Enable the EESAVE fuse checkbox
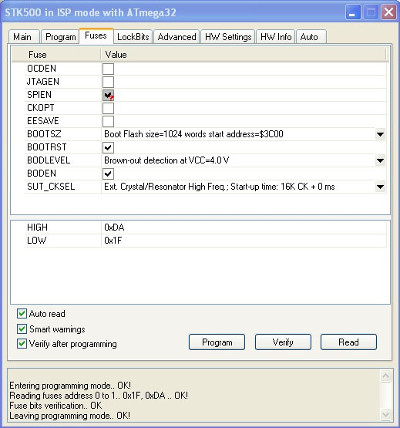 point(108,121)
